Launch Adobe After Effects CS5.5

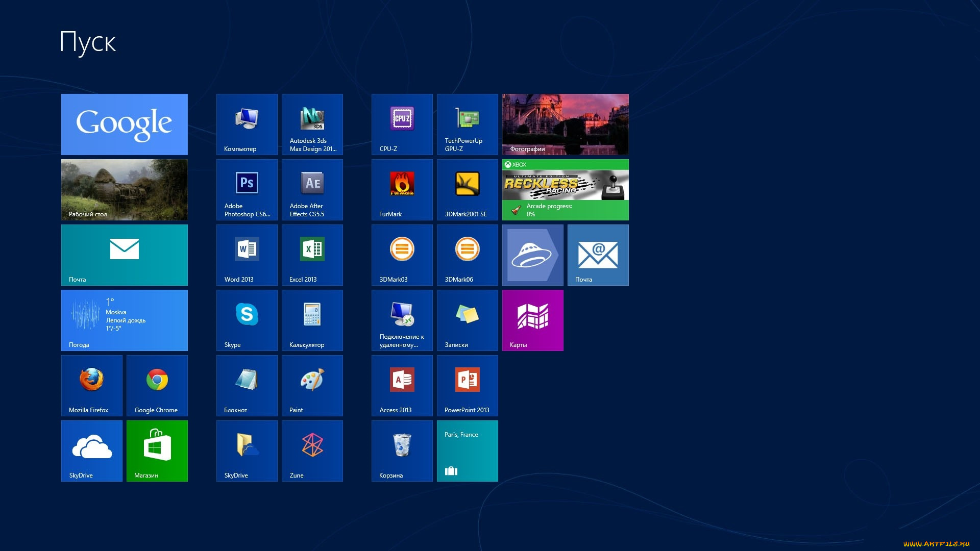click(x=312, y=190)
